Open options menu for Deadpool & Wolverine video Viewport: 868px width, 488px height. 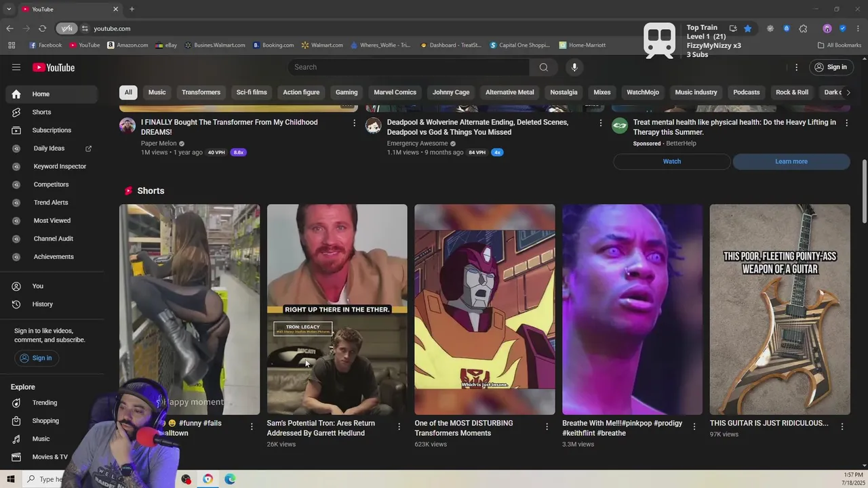pos(600,123)
